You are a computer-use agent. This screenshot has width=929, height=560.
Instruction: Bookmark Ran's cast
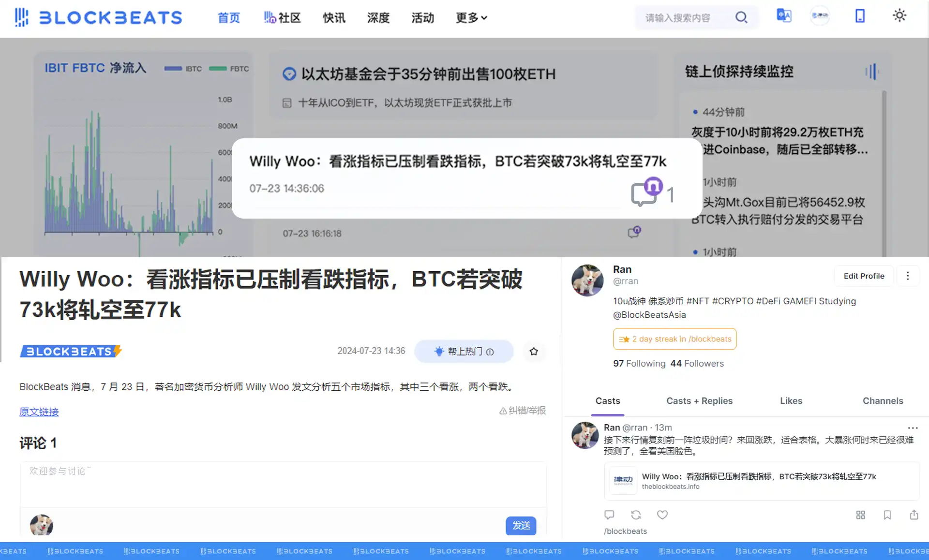tap(887, 515)
